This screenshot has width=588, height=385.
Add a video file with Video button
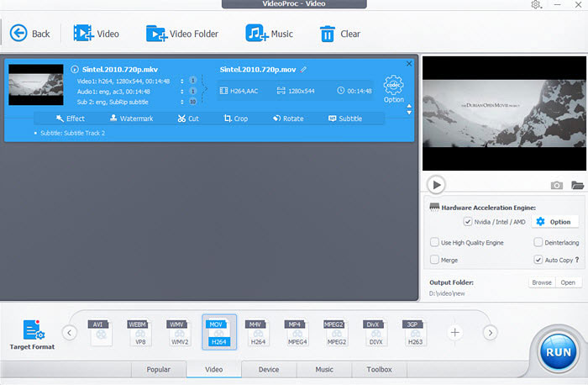click(97, 34)
